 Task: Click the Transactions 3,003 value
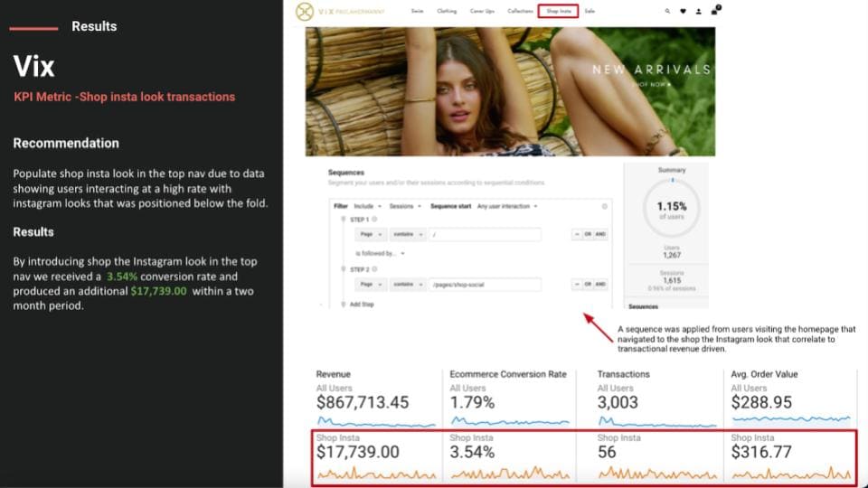coord(618,402)
